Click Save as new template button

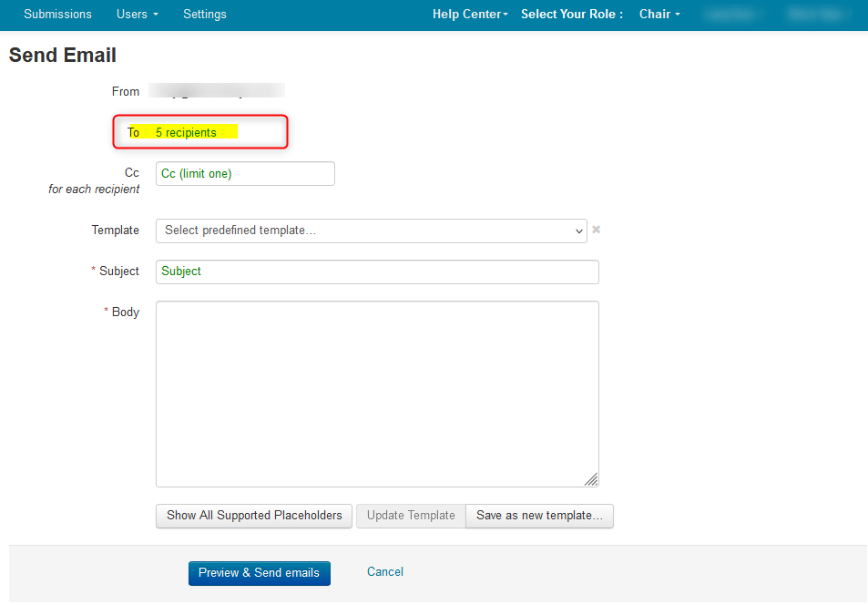click(x=540, y=516)
